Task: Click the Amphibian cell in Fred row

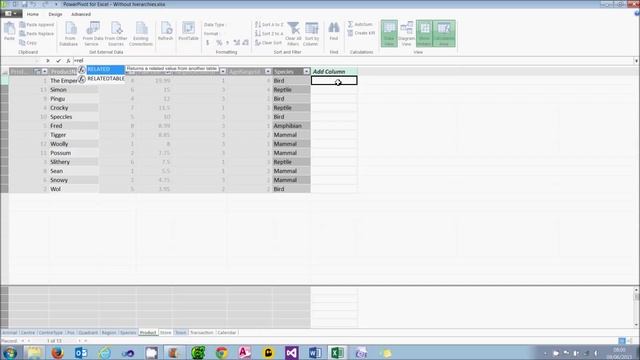Action: [291, 126]
